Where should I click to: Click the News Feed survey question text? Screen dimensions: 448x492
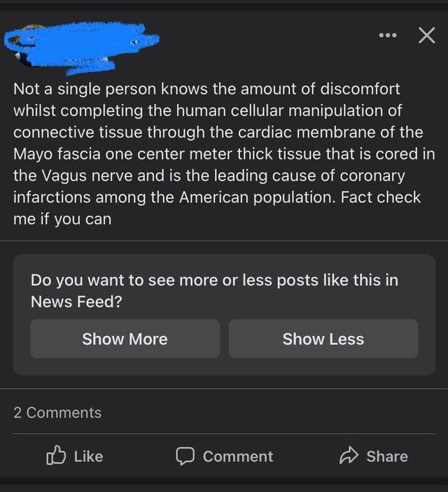pos(214,291)
